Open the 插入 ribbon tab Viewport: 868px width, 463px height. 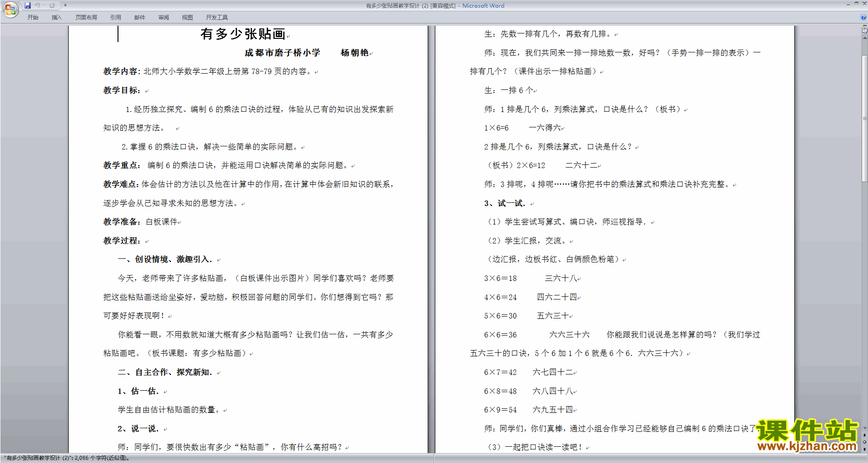[57, 18]
